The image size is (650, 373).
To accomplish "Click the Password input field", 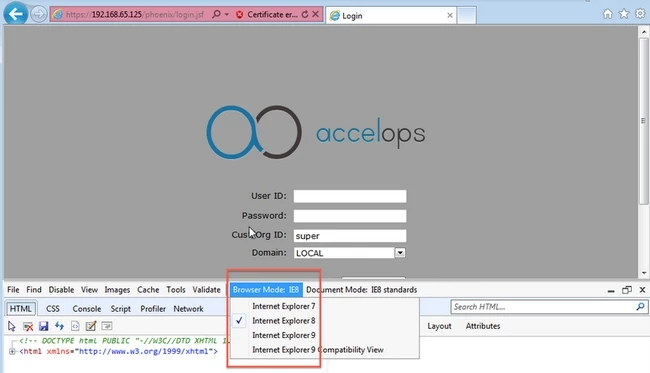I will [x=350, y=216].
